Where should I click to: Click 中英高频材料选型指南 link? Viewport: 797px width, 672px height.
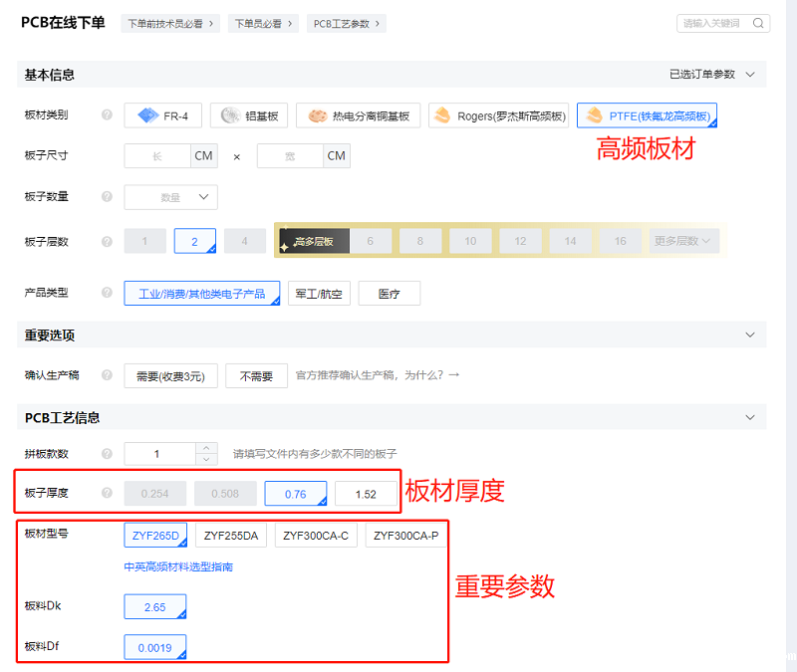click(178, 567)
